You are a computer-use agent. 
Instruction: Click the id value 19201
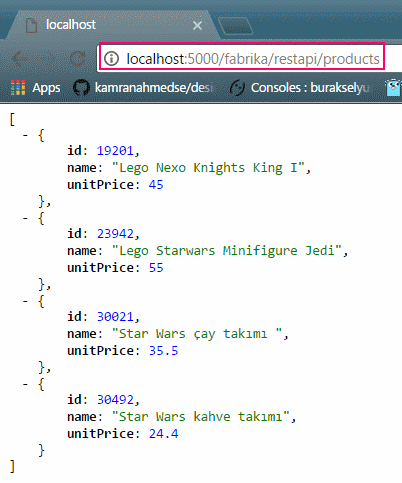click(115, 151)
